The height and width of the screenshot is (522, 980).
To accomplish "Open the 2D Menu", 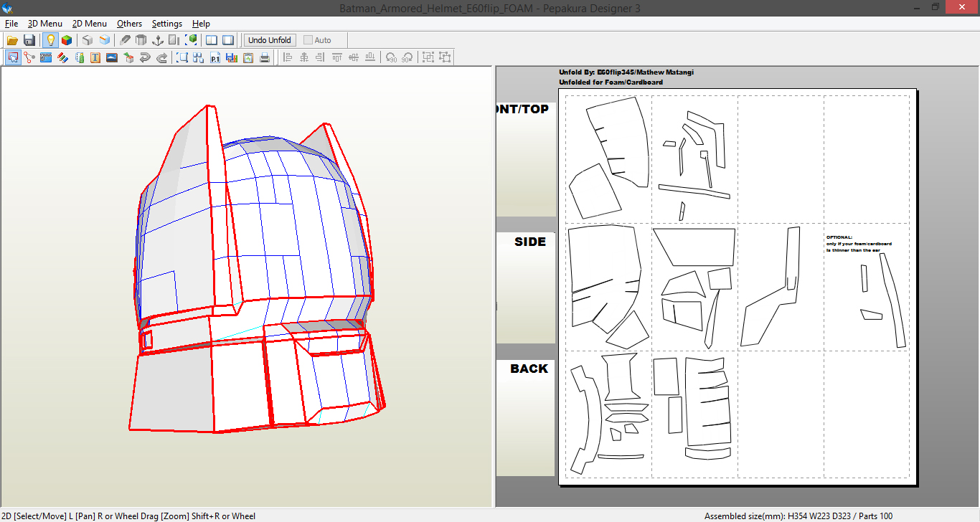I will (x=90, y=24).
